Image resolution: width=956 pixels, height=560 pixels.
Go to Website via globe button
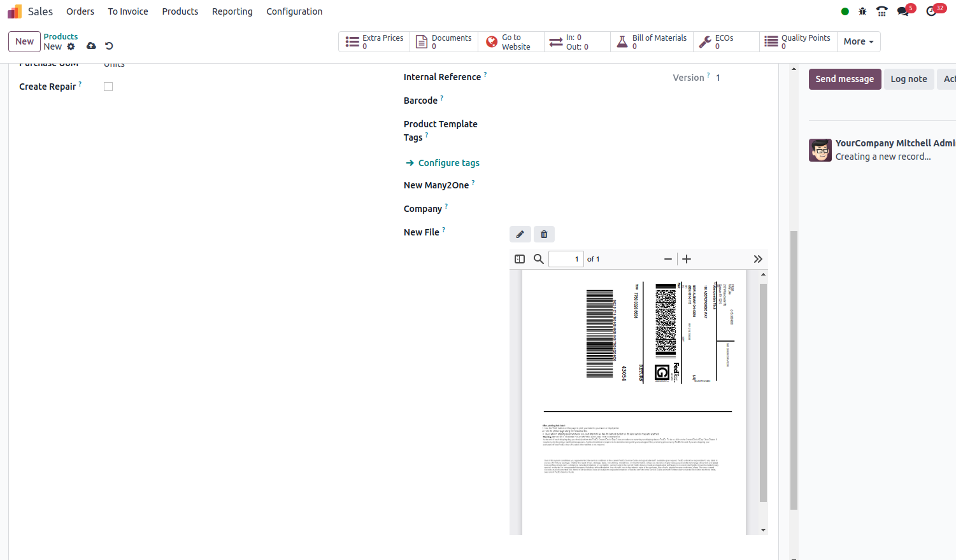click(x=511, y=42)
